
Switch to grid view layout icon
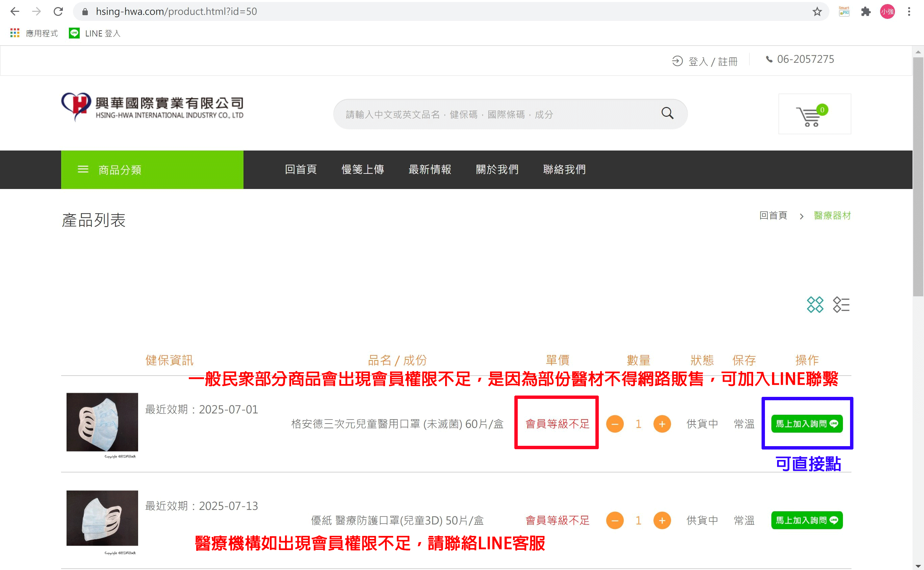(x=815, y=305)
